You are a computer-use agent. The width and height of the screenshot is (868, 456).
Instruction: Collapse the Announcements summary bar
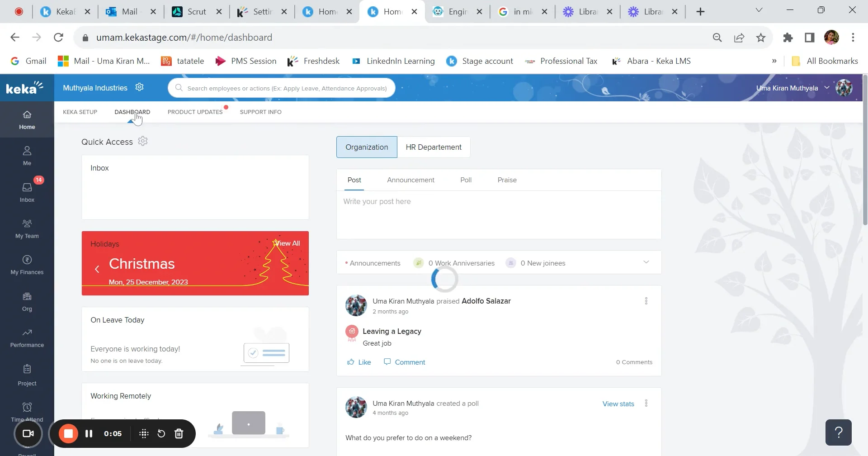pyautogui.click(x=646, y=261)
